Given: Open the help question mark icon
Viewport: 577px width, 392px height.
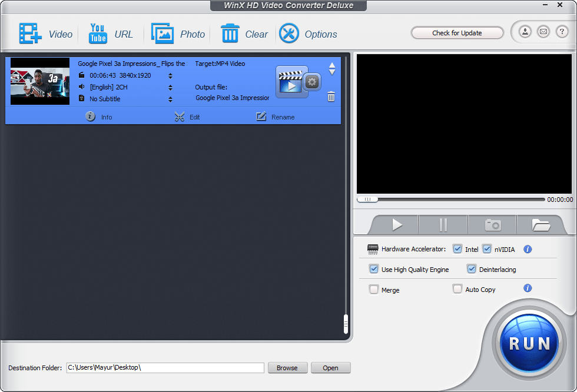Looking at the screenshot, I should (x=562, y=32).
